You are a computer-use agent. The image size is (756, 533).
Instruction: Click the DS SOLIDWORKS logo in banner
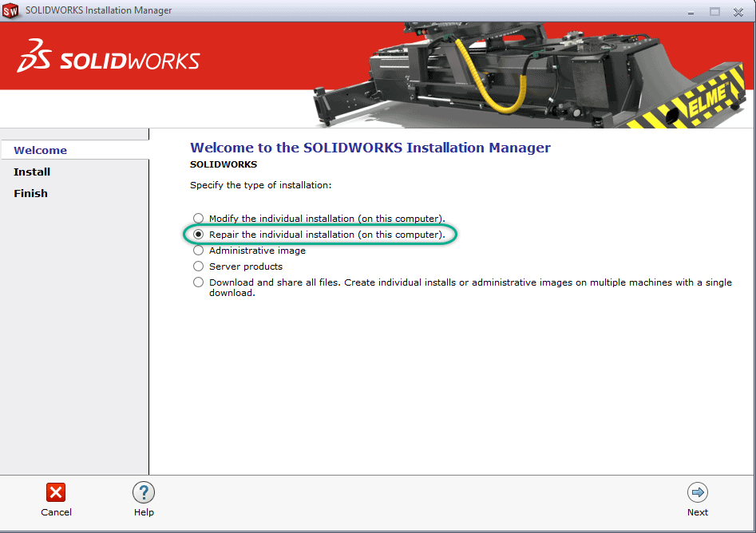point(109,57)
